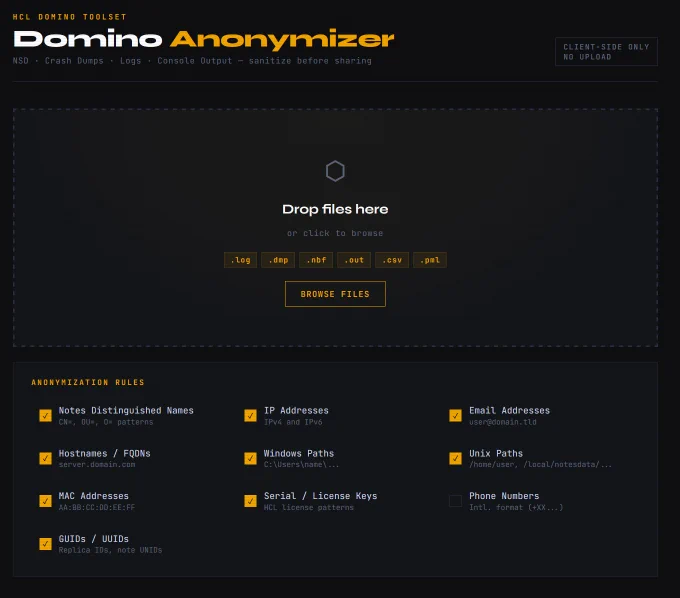Image resolution: width=680 pixels, height=598 pixels.
Task: Click 'or click to browse' text
Action: [x=335, y=233]
